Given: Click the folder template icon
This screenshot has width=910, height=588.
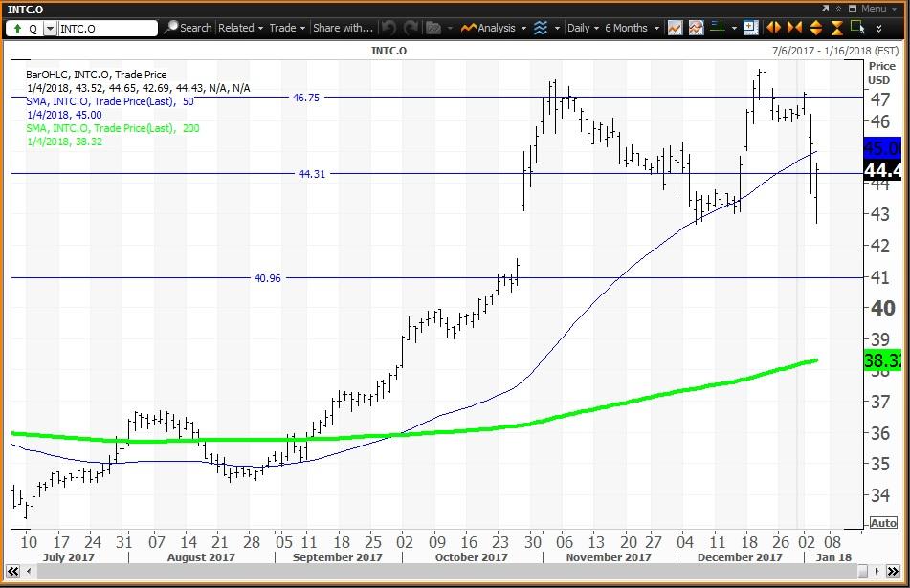Looking at the screenshot, I should tap(433, 28).
